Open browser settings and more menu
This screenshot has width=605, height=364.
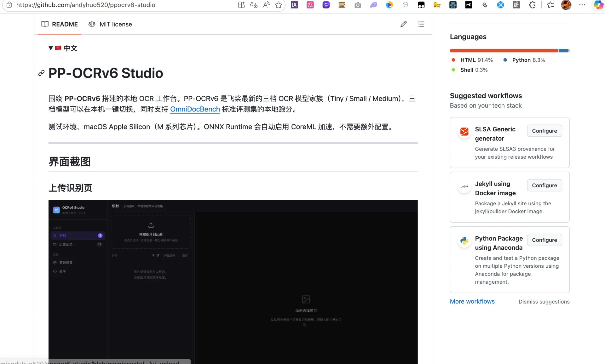[x=582, y=5]
